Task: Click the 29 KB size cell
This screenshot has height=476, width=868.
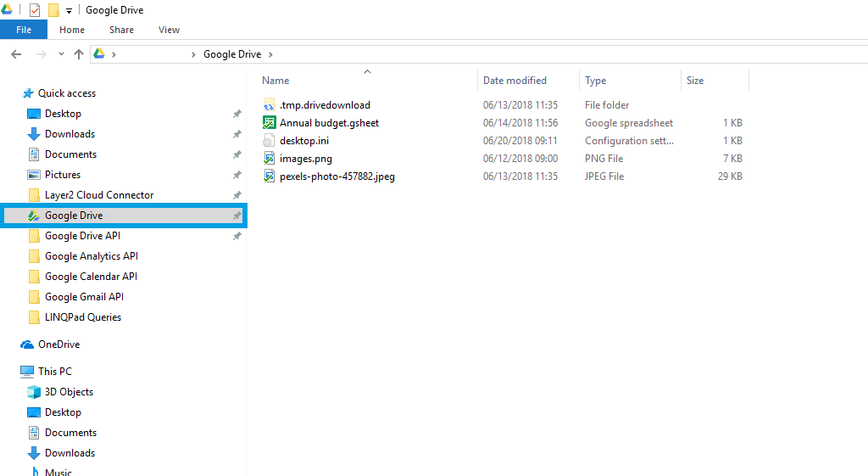Action: (730, 176)
